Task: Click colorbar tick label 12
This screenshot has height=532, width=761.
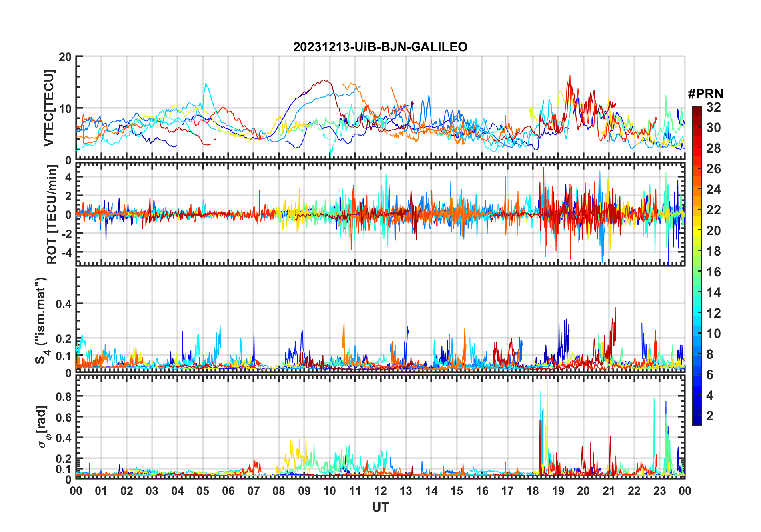Action: [713, 313]
